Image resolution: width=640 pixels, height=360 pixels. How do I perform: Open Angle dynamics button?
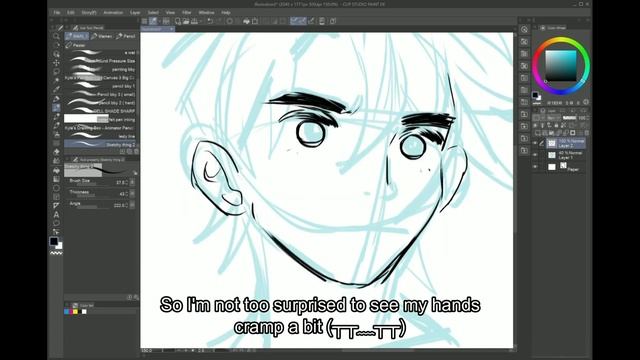[133, 205]
